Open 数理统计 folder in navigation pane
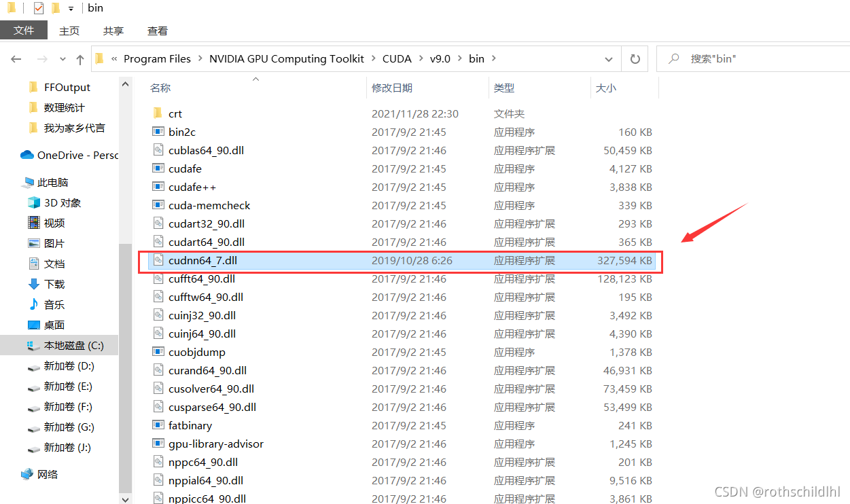Screen dimensions: 850x504 pyautogui.click(x=64, y=107)
